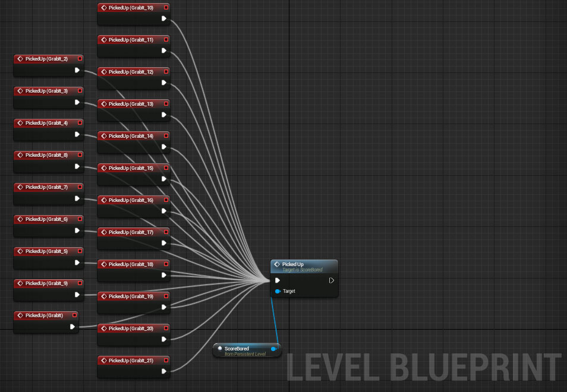
Task: Click the event diamond icon on PickedUp (GrabIt_13)
Action: (x=104, y=104)
